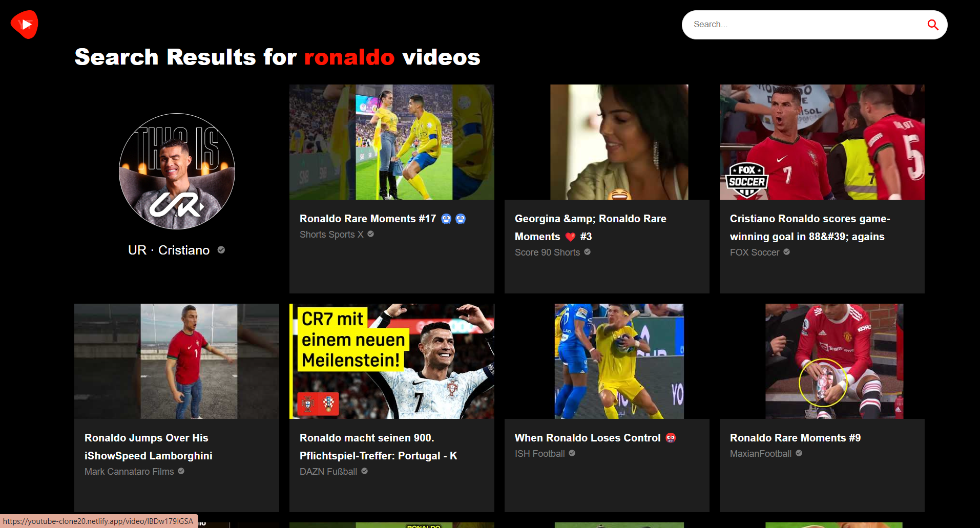Click the search magnifier icon
The height and width of the screenshot is (528, 980).
click(x=932, y=25)
